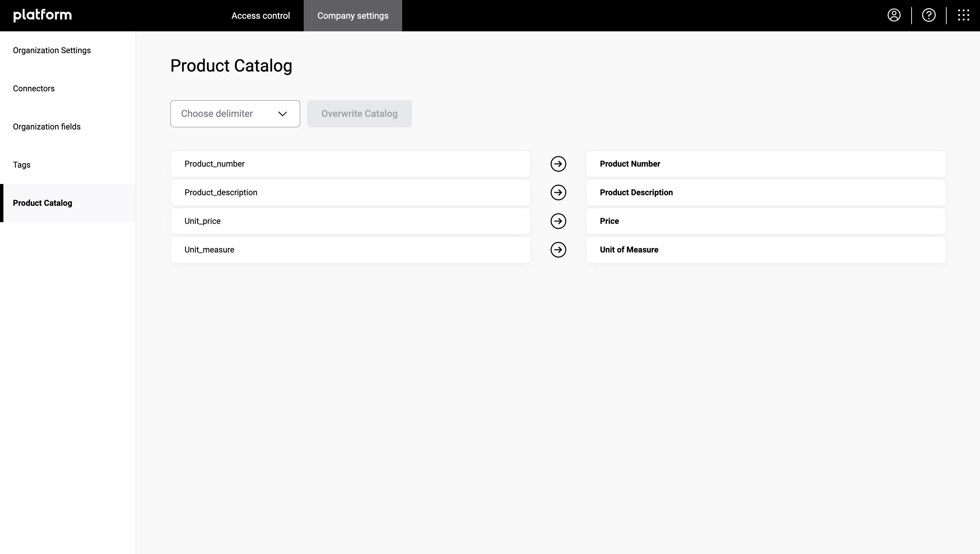Select Product Catalog sidebar item
Image resolution: width=980 pixels, height=554 pixels.
68,203
